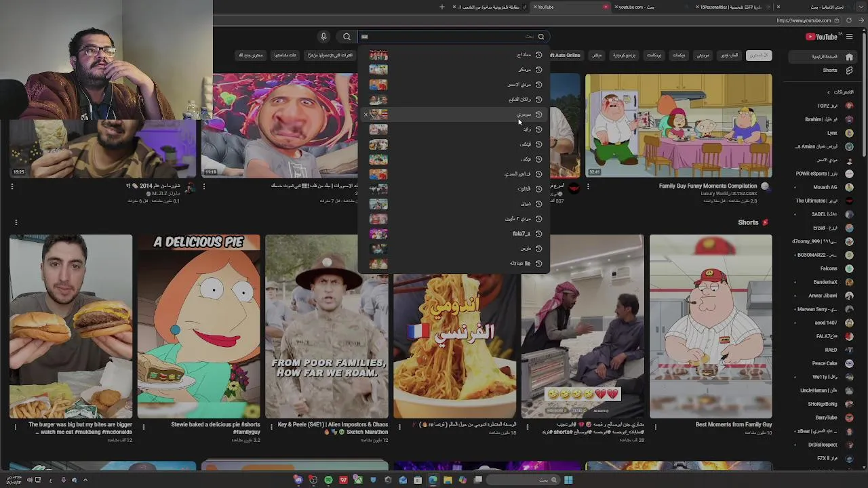This screenshot has width=868, height=488.
Task: Open the DrDisRespect subscription
Action: 823,445
